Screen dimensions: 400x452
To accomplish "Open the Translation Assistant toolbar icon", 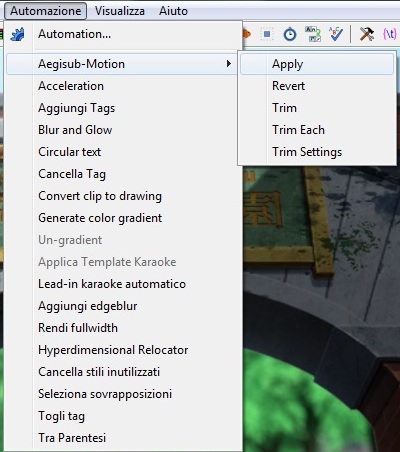I will 313,34.
